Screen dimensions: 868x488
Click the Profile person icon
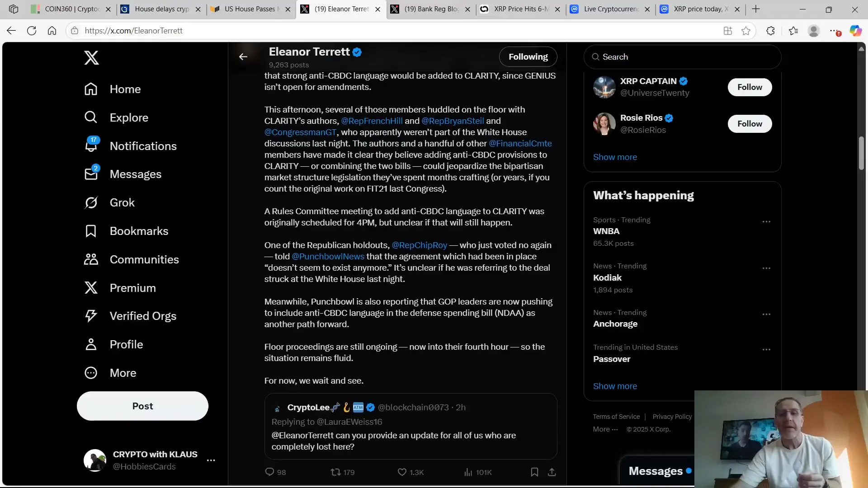pyautogui.click(x=91, y=344)
